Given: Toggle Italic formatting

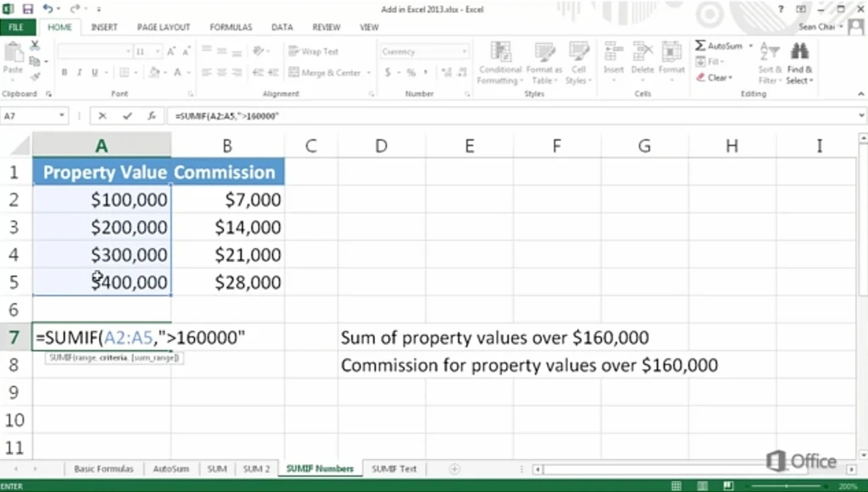Looking at the screenshot, I should tap(79, 73).
